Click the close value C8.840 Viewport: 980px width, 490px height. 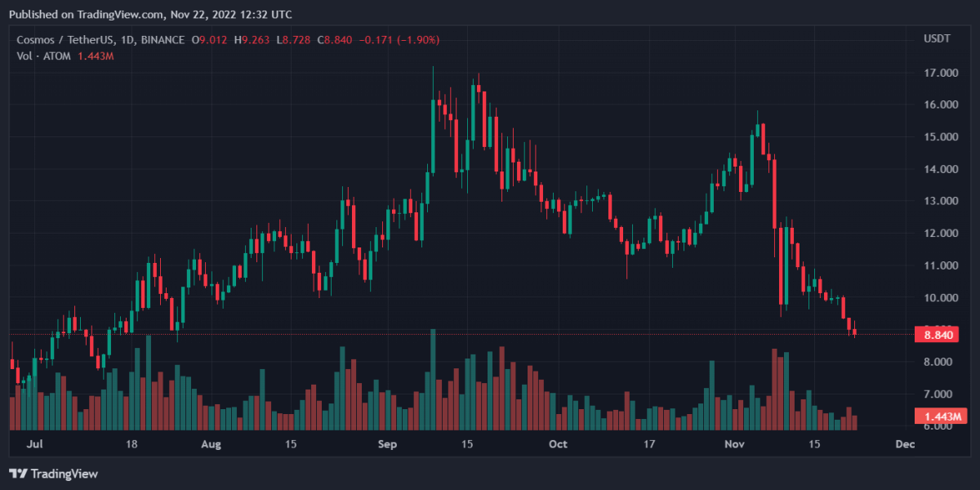pyautogui.click(x=336, y=39)
